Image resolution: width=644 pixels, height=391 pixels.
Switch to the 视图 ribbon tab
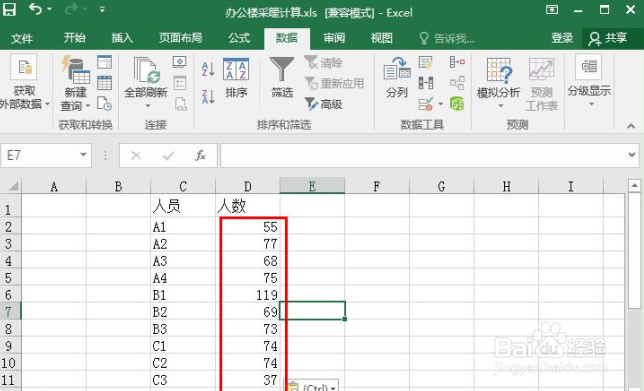pyautogui.click(x=382, y=38)
